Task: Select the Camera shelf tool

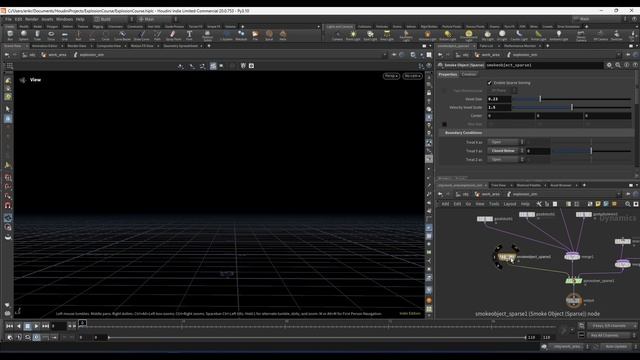Action: point(337,36)
